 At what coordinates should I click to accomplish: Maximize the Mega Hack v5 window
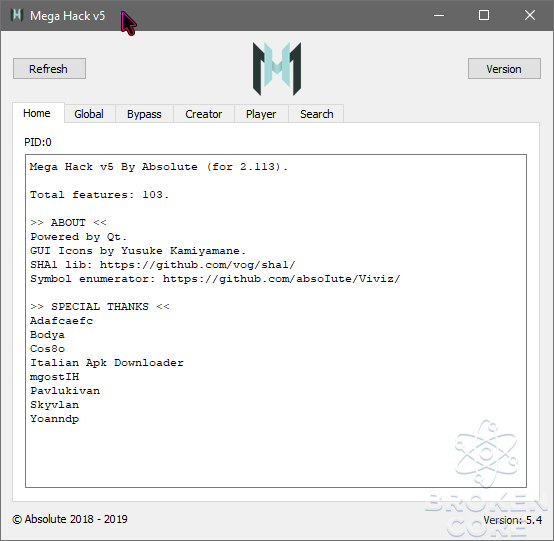tap(484, 16)
